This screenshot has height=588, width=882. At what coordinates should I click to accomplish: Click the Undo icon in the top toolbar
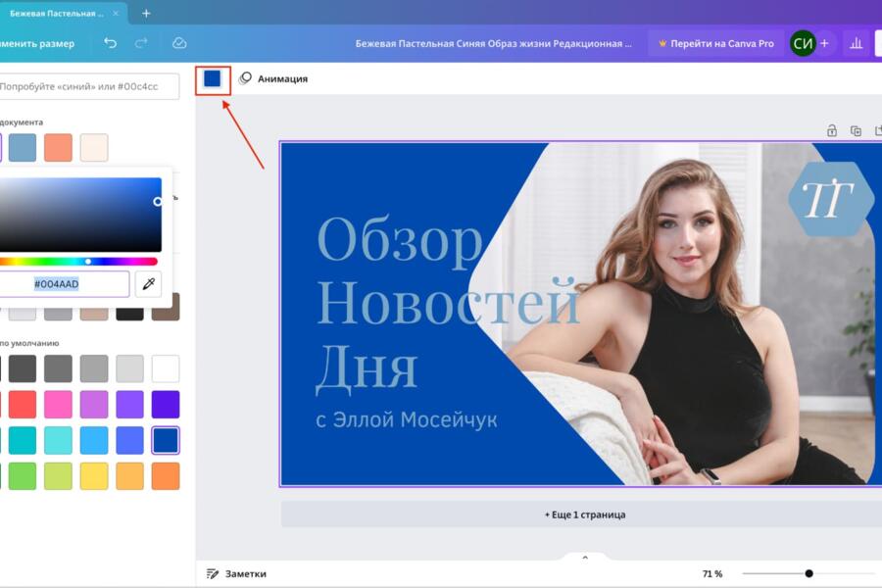110,42
